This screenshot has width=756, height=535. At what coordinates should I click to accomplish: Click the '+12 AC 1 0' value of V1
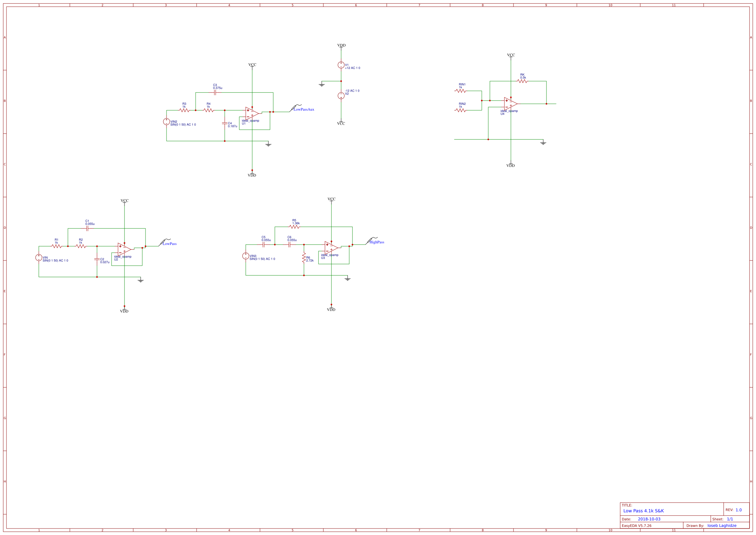(353, 68)
